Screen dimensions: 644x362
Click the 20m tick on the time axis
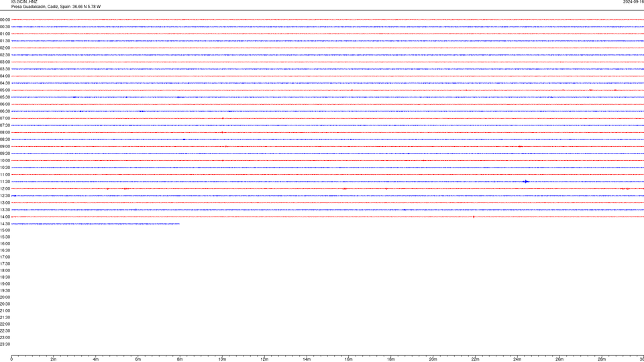tap(433, 359)
